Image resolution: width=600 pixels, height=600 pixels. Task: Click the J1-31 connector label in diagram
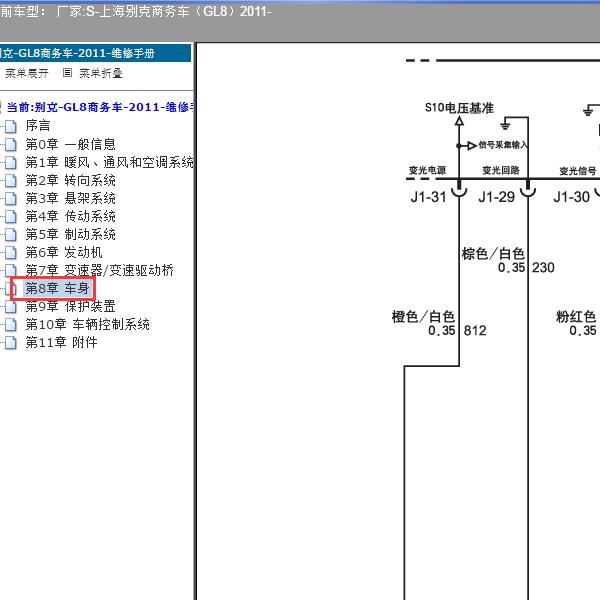(429, 197)
